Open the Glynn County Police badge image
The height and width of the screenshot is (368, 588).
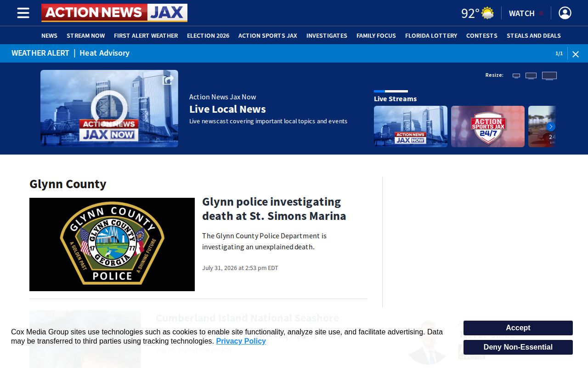[x=112, y=244]
